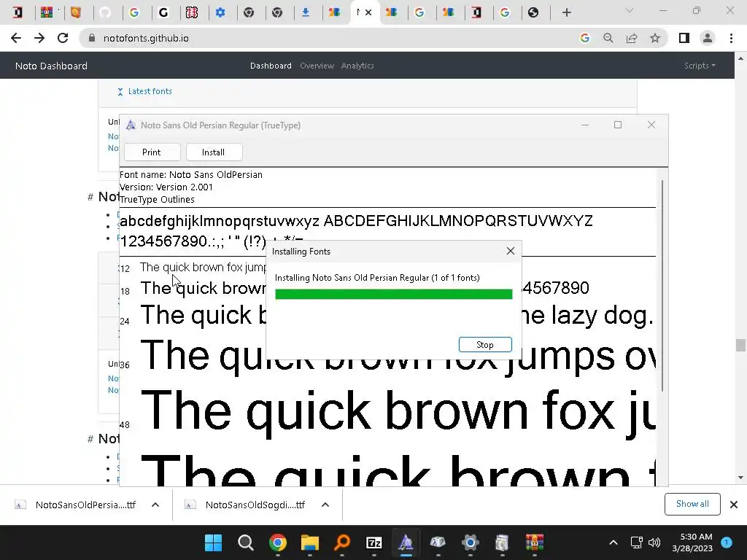Click the Google icon in address bar
Viewport: 747px width, 560px height.
[584, 38]
